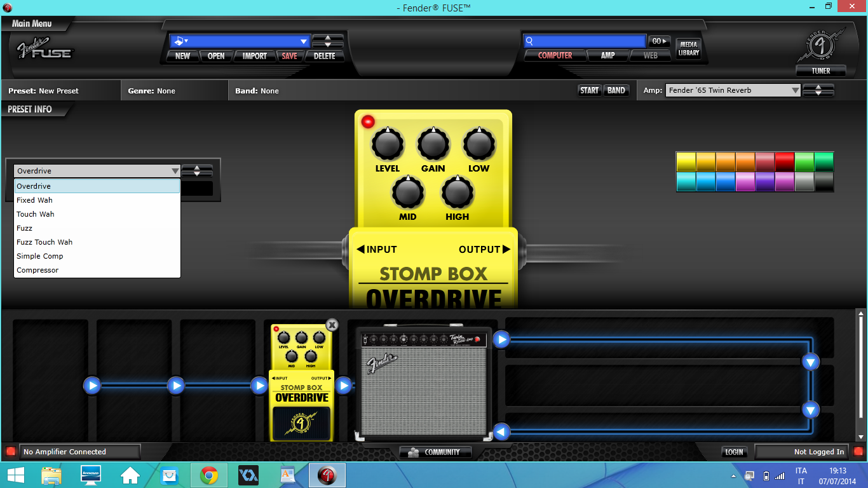Open the Main Menu
Screen dimensions: 868x488
tap(32, 24)
